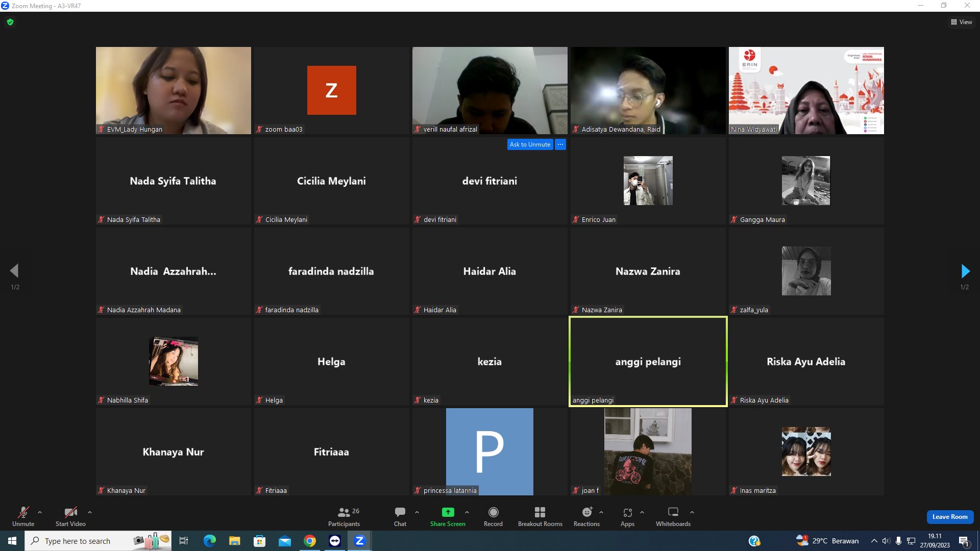Open the volume control in system tray
The width and height of the screenshot is (980, 551).
tap(886, 541)
